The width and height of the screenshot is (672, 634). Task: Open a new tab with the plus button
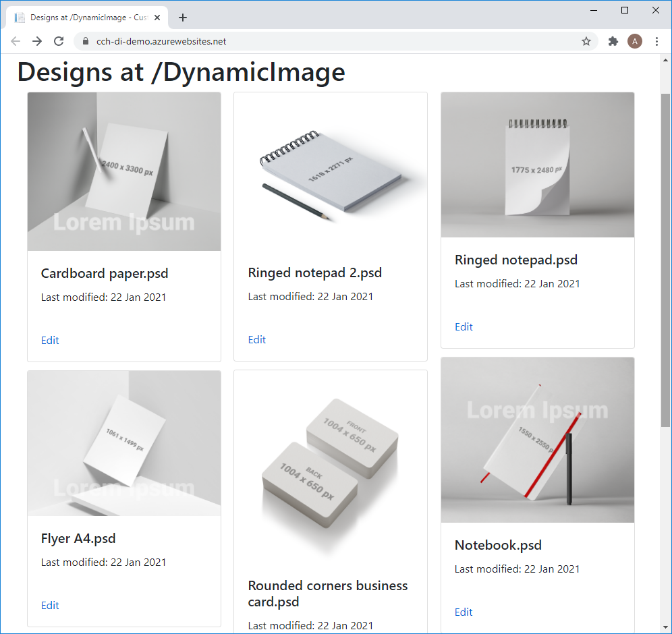pyautogui.click(x=183, y=18)
